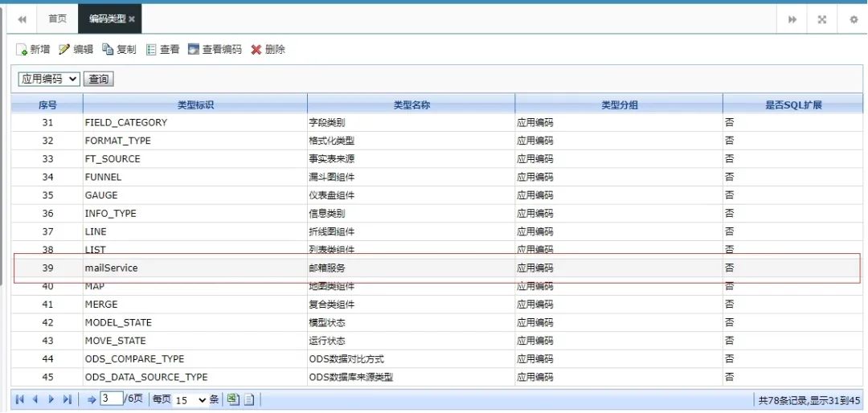868x413 pixels.
Task: Select the mailService row
Action: point(436,268)
